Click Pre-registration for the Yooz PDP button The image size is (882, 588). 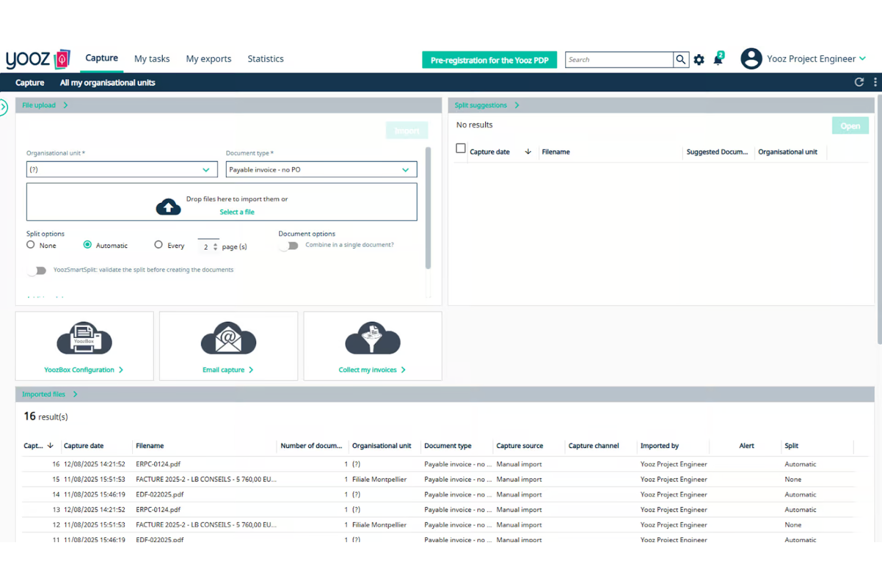click(489, 60)
